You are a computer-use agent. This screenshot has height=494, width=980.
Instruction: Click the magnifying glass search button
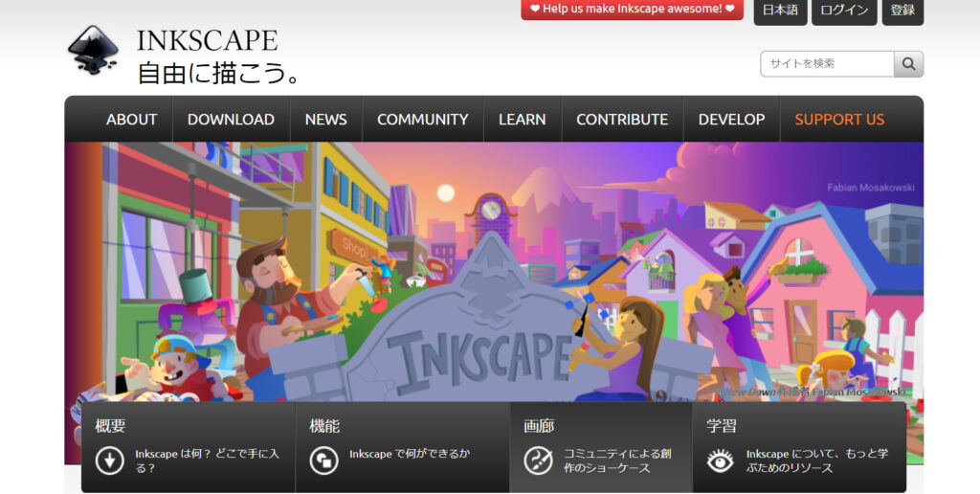point(909,64)
